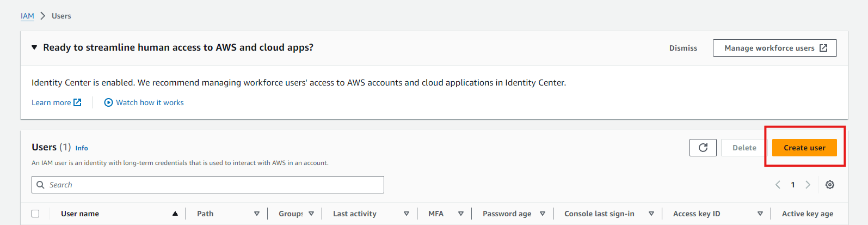
Task: Collapse the streamline human access banner
Action: coord(34,47)
